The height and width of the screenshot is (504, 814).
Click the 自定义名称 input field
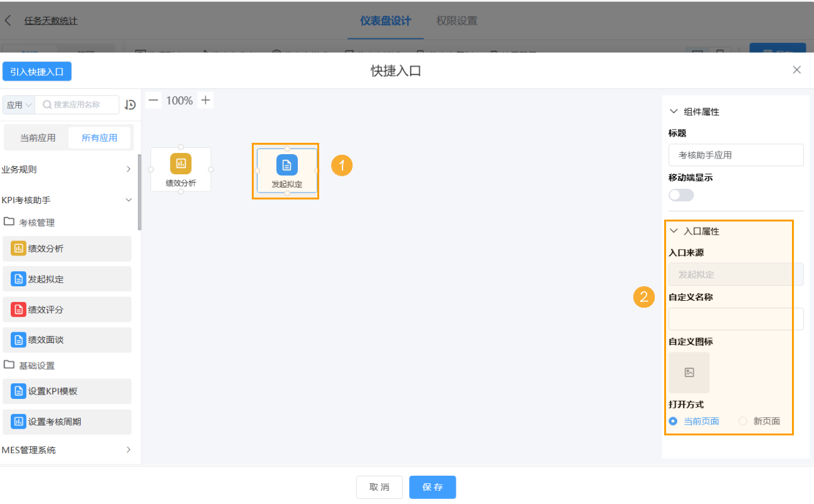coord(735,319)
